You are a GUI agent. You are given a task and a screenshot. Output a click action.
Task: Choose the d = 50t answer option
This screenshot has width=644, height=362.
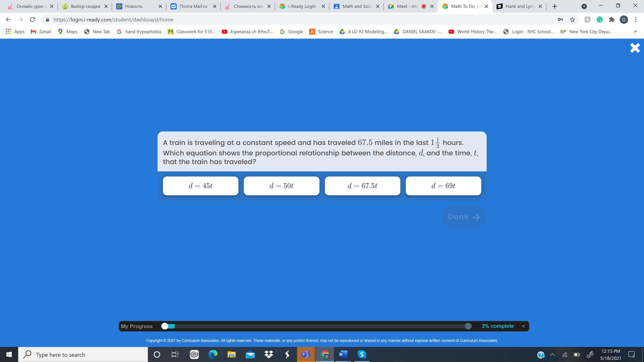(282, 186)
